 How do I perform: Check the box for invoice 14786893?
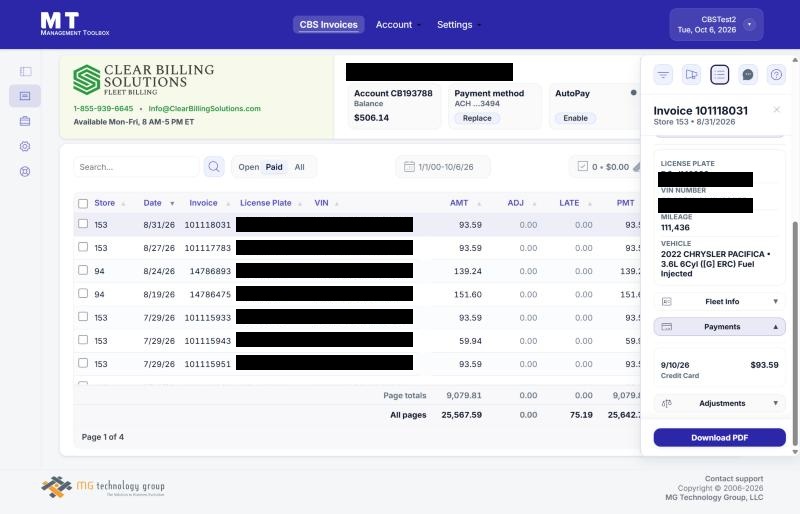click(83, 270)
